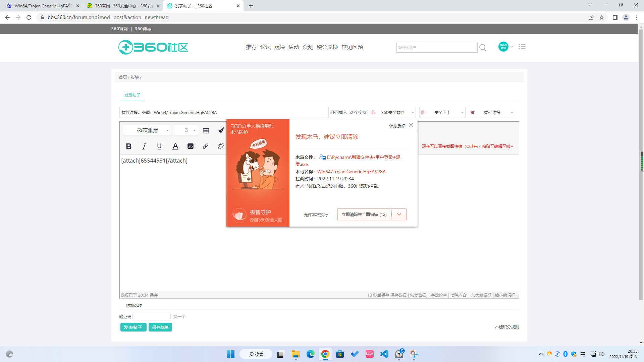Open Snipping Tool from taskbar

pos(414,354)
